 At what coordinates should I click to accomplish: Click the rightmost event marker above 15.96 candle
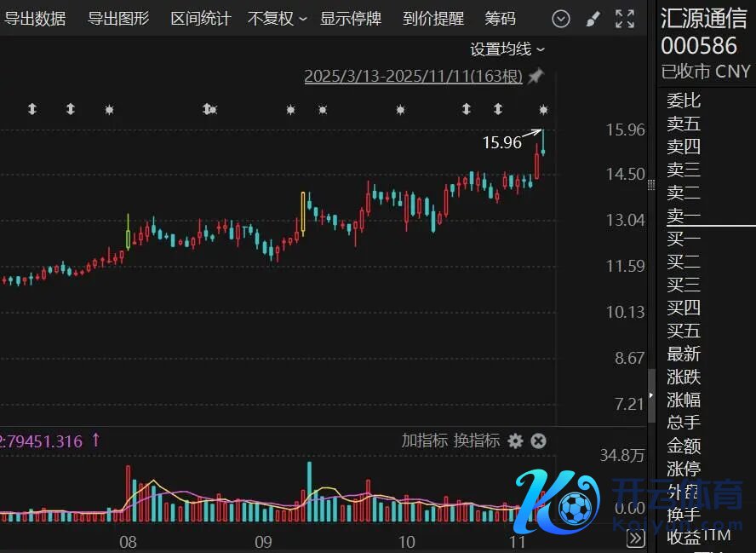pyautogui.click(x=544, y=109)
